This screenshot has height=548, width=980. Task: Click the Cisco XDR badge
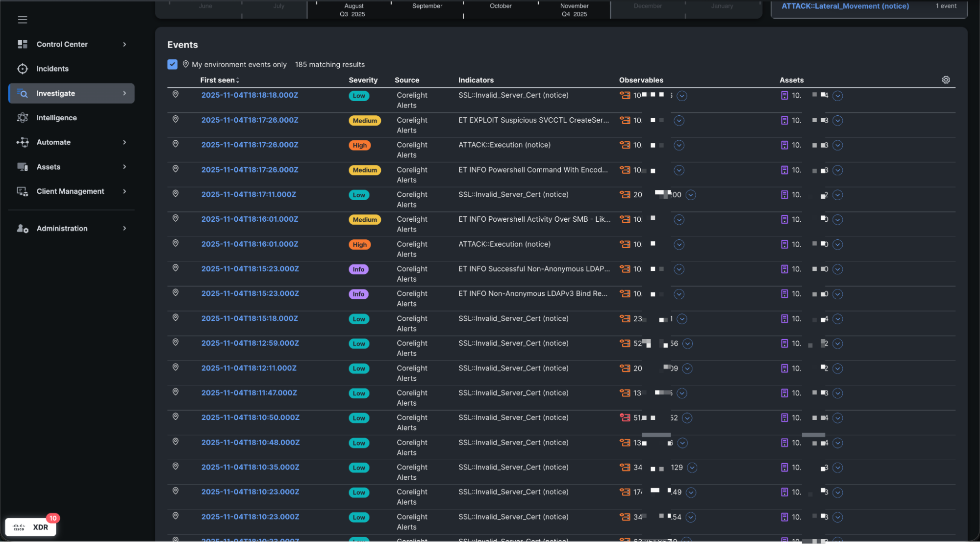click(31, 527)
